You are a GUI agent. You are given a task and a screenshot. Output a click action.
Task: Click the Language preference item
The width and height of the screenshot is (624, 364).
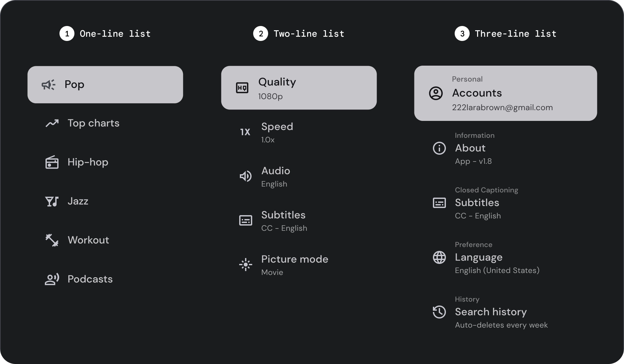tap(505, 257)
